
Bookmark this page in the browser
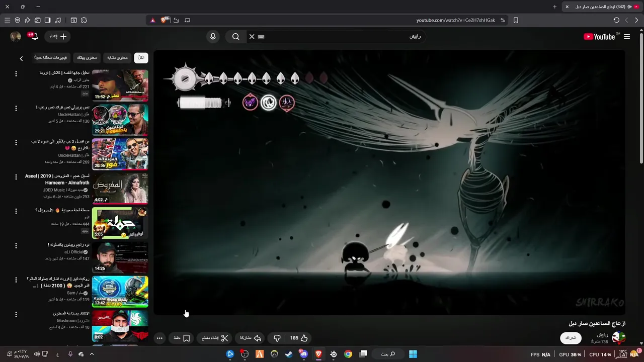(516, 20)
